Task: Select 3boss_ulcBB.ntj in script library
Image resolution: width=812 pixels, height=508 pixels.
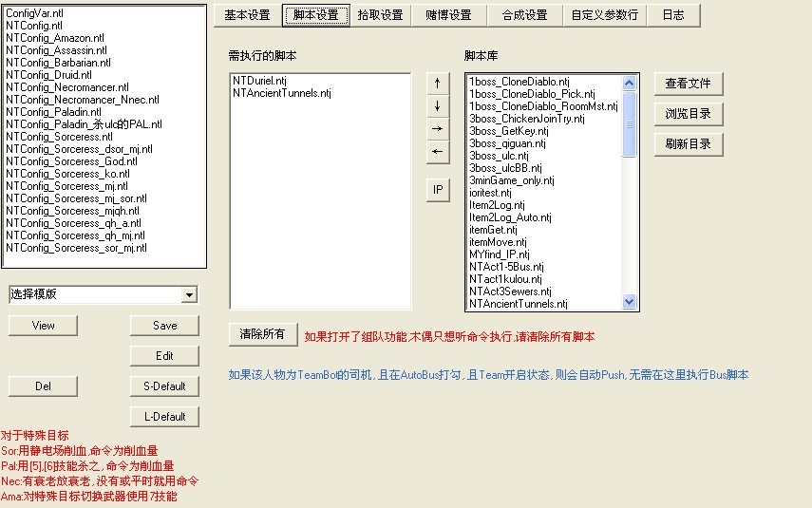Action: coord(505,168)
